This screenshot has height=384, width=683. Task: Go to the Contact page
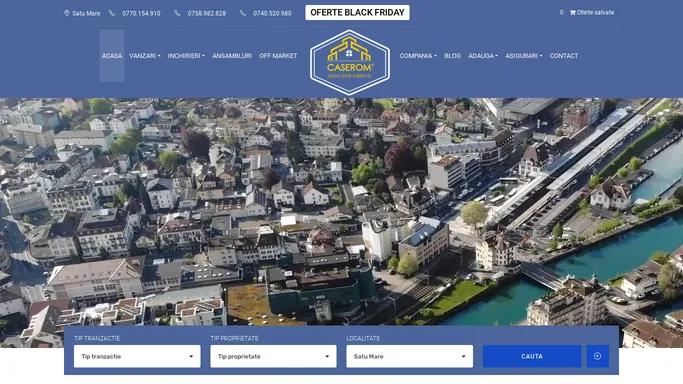[x=564, y=56]
